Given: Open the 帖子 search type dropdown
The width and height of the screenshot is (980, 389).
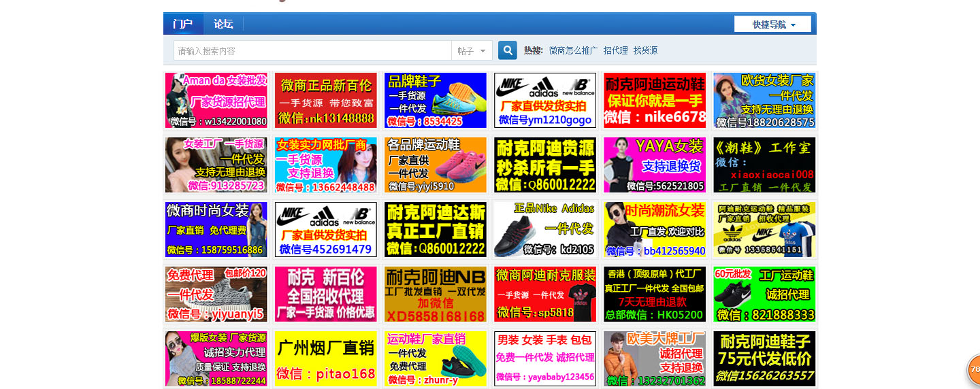Looking at the screenshot, I should click(472, 51).
